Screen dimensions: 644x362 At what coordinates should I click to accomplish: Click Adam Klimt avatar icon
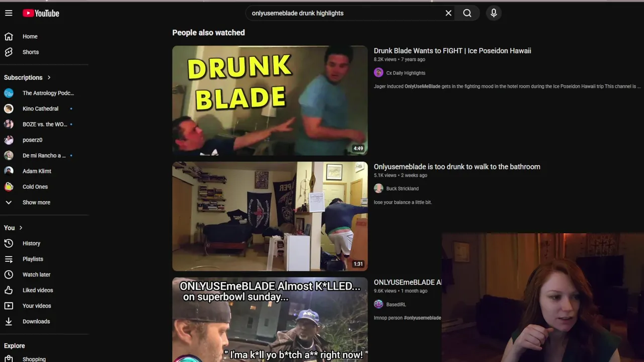tap(9, 171)
